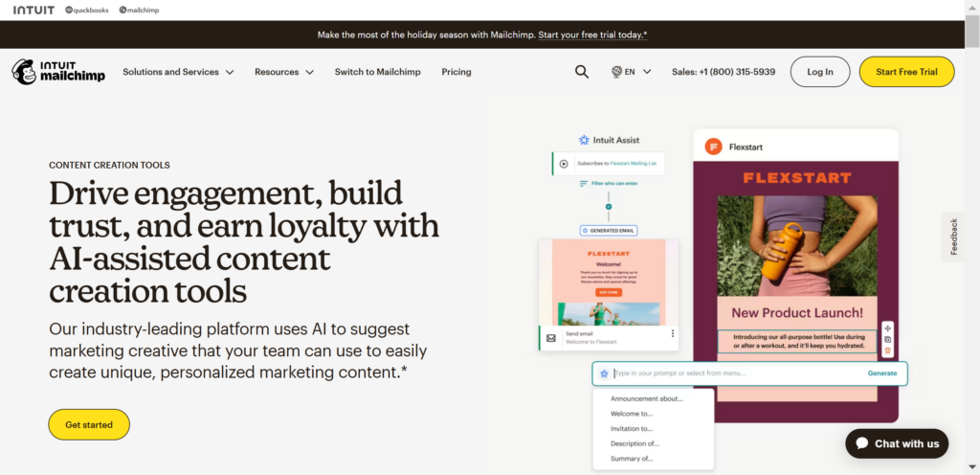Click the Intuit logo in top bar
Screen dimensions: 980x475
click(33, 10)
